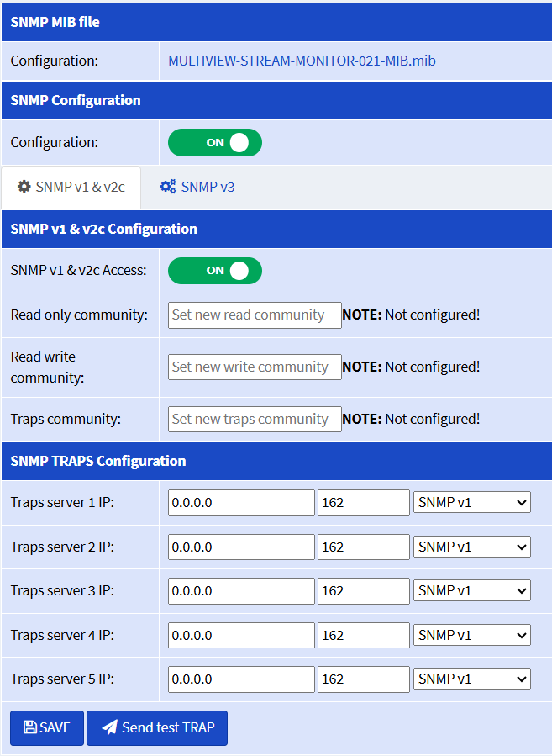
Task: Click the Not configured note beside Read write community
Action: [x=411, y=367]
